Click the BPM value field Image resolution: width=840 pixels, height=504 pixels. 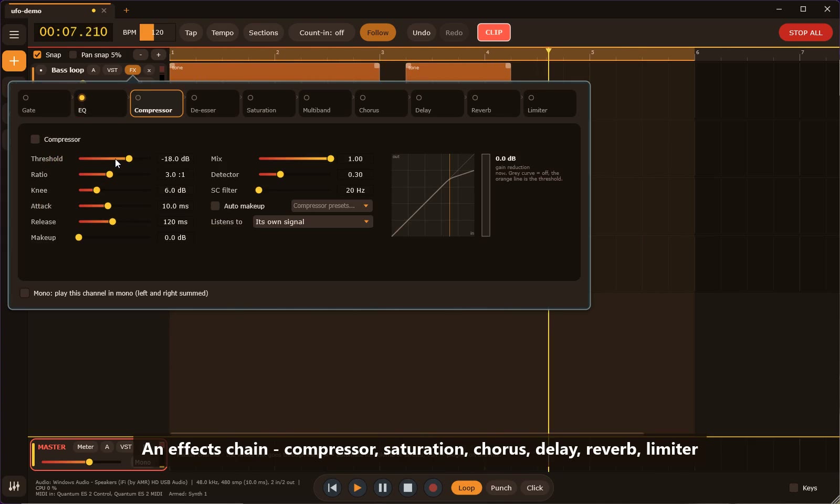(x=157, y=33)
